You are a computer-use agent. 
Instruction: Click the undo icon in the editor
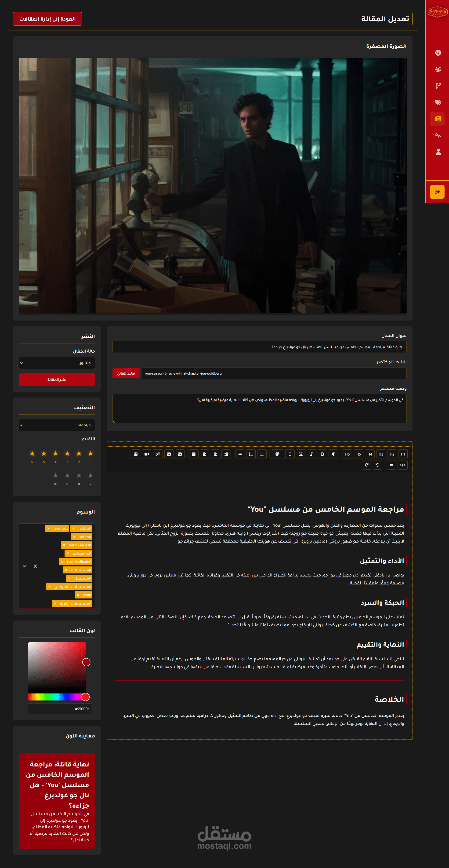(x=377, y=465)
